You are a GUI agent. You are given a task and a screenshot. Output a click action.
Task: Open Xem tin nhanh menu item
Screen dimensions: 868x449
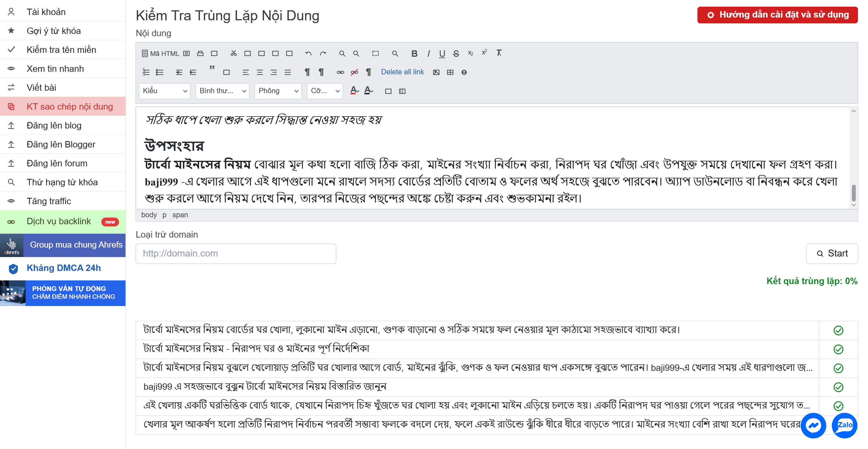pyautogui.click(x=63, y=68)
